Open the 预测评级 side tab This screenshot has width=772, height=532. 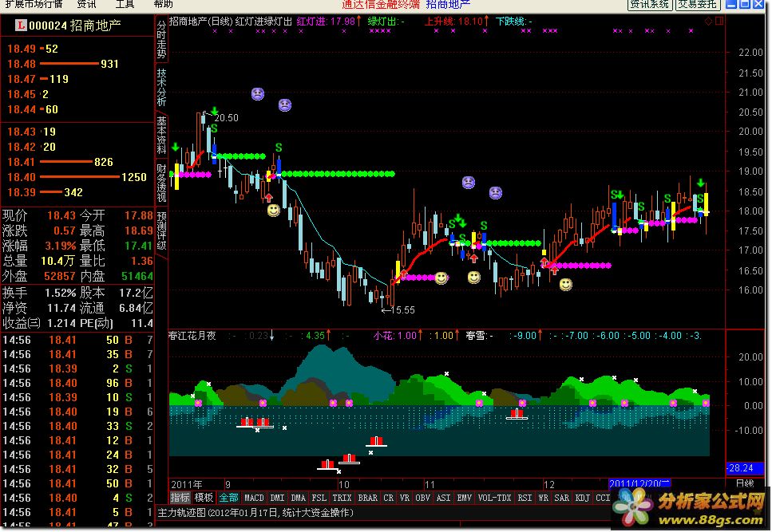pos(161,230)
